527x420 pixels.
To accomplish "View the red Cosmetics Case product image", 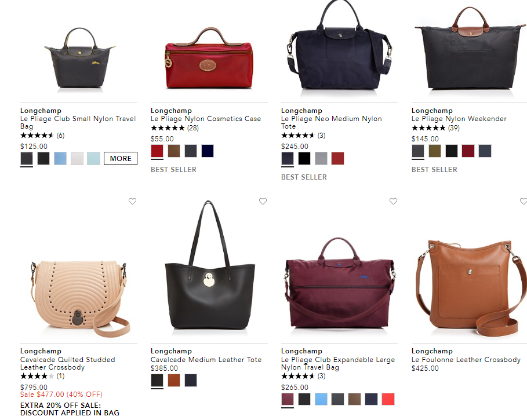I will [209, 59].
